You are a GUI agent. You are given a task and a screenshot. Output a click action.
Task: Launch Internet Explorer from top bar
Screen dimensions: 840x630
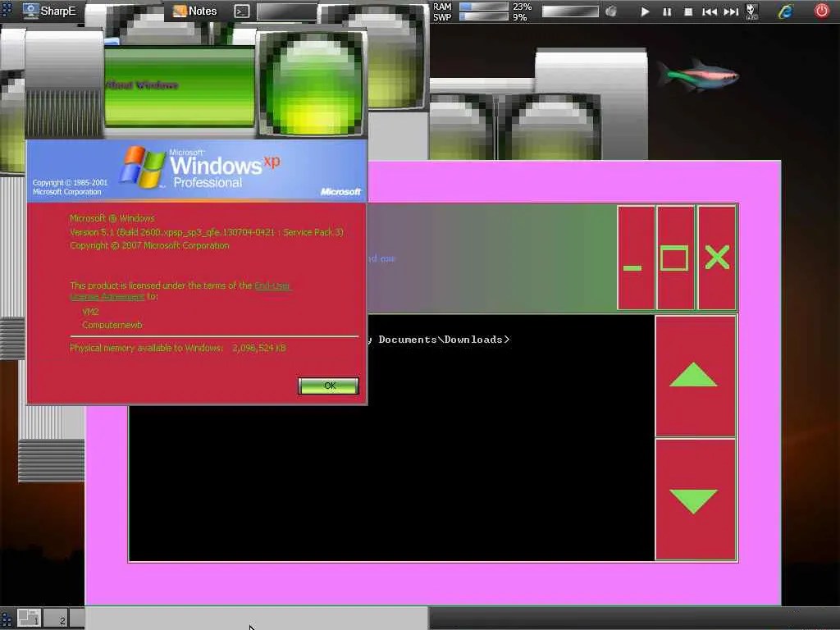point(785,11)
